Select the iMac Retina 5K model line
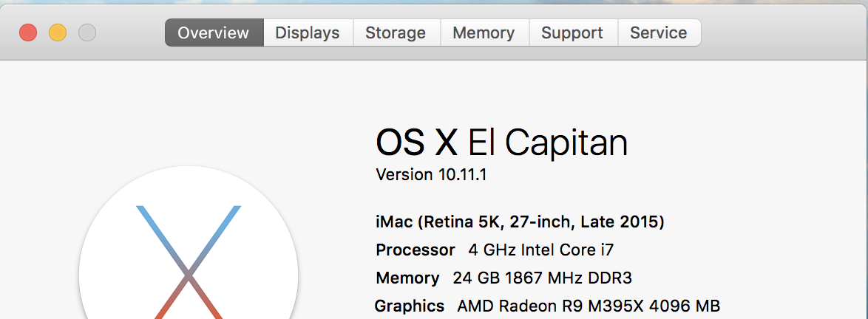Viewport: 868px width, 319px height. [520, 222]
